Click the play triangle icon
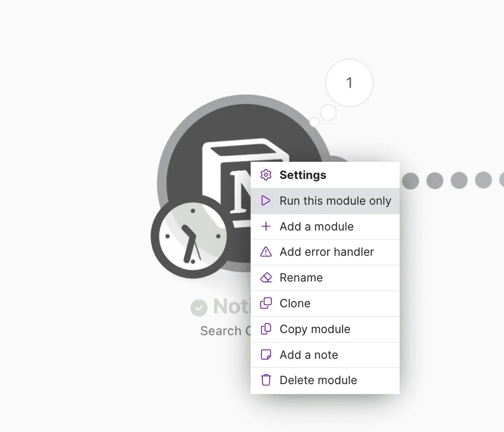 [x=266, y=200]
